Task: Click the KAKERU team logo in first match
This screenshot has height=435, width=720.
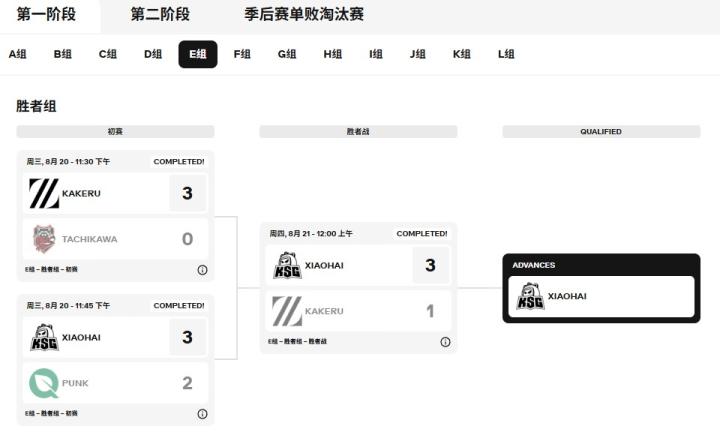Action: point(44,193)
